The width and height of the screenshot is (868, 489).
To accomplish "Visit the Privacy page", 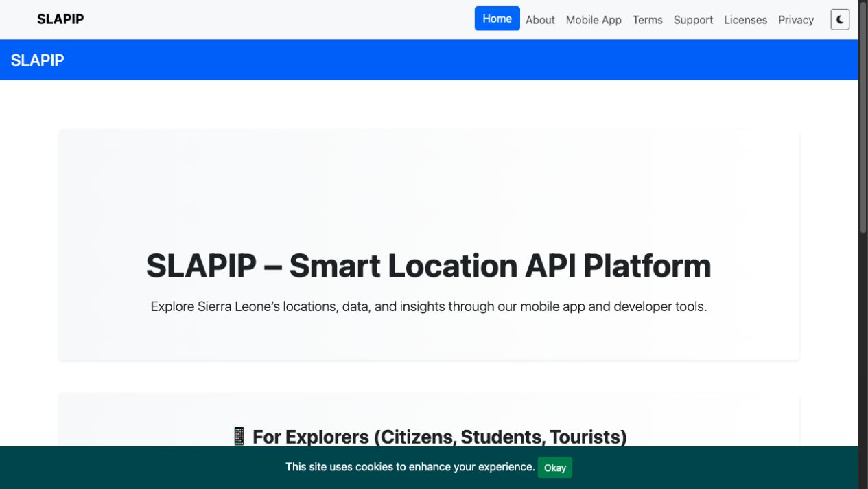I will (x=796, y=20).
